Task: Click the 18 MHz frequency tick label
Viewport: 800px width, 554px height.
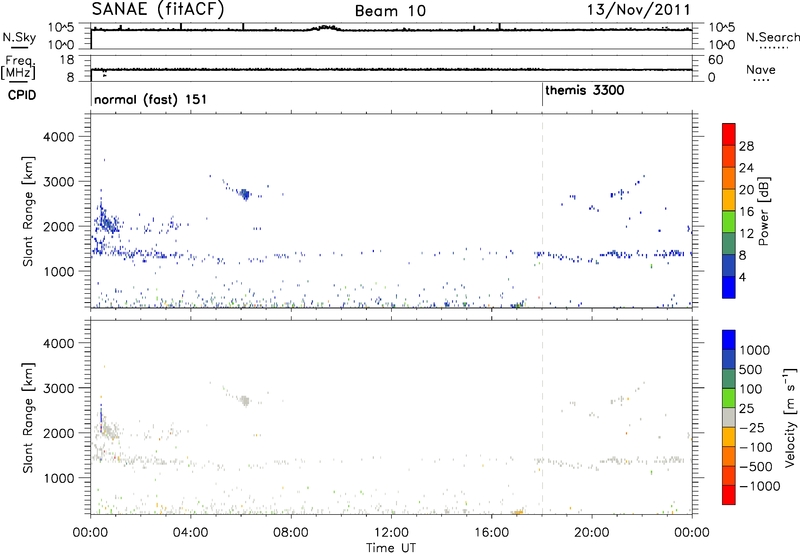Action: click(67, 60)
